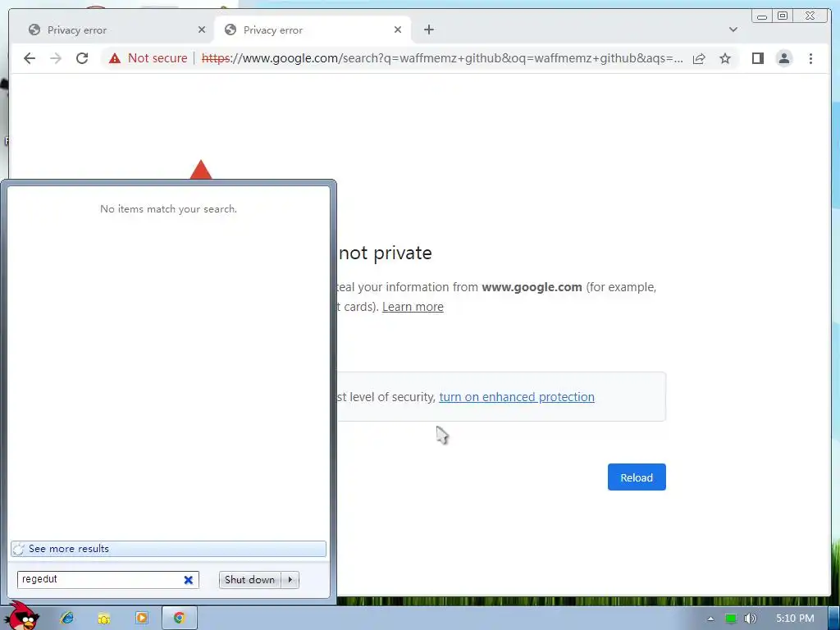Switch to the first Privacy error tab
Image resolution: width=840 pixels, height=630 pixels.
pos(112,30)
